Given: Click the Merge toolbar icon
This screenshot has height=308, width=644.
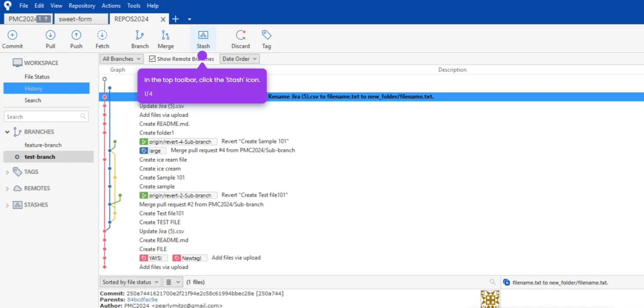Looking at the screenshot, I should point(165,35).
